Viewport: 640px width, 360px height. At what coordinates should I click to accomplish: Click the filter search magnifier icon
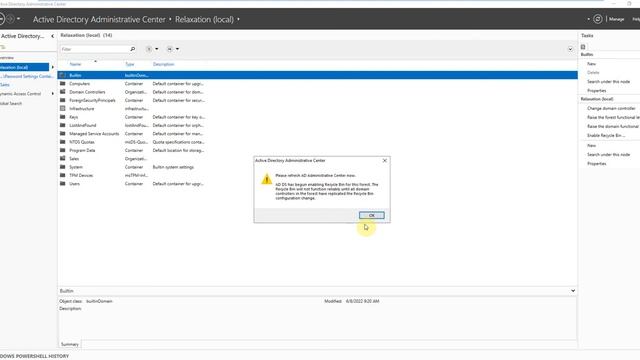point(133,49)
